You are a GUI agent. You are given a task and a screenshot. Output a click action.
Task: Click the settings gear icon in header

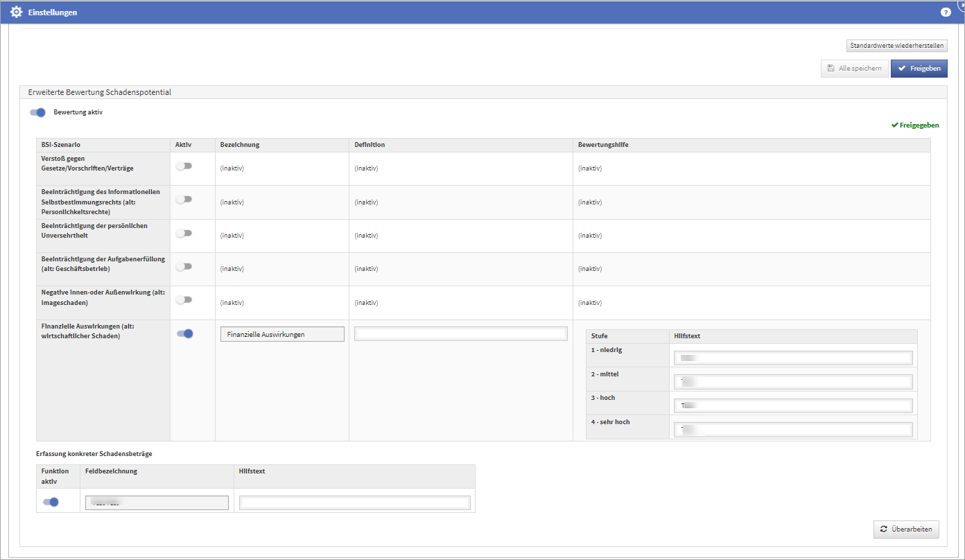(x=17, y=12)
